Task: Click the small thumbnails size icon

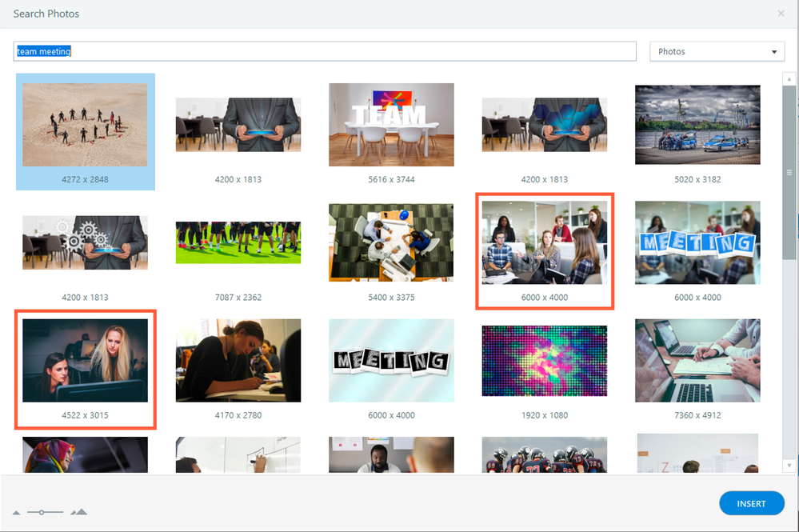Action: coord(16,513)
